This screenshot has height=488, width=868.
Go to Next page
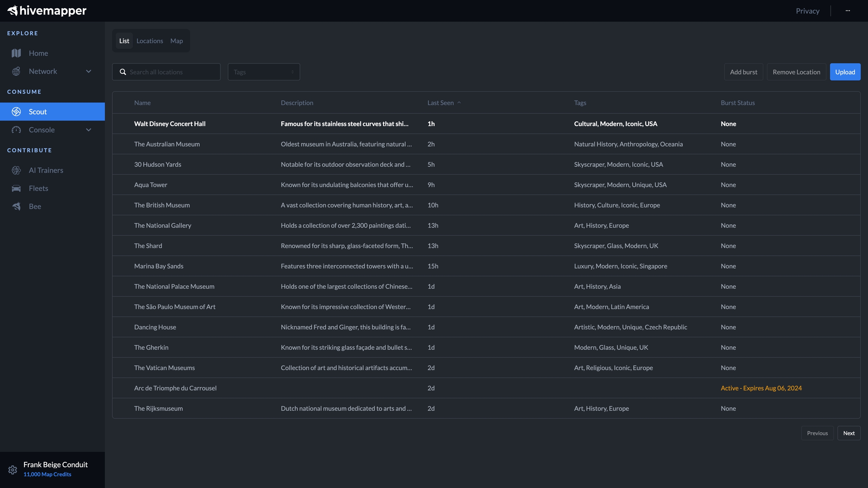[x=849, y=433]
